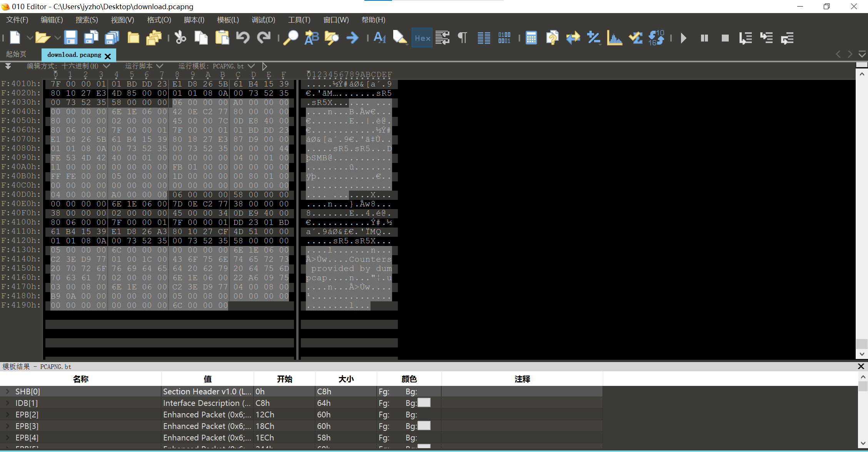Close the 模板结果 panel

point(861,366)
